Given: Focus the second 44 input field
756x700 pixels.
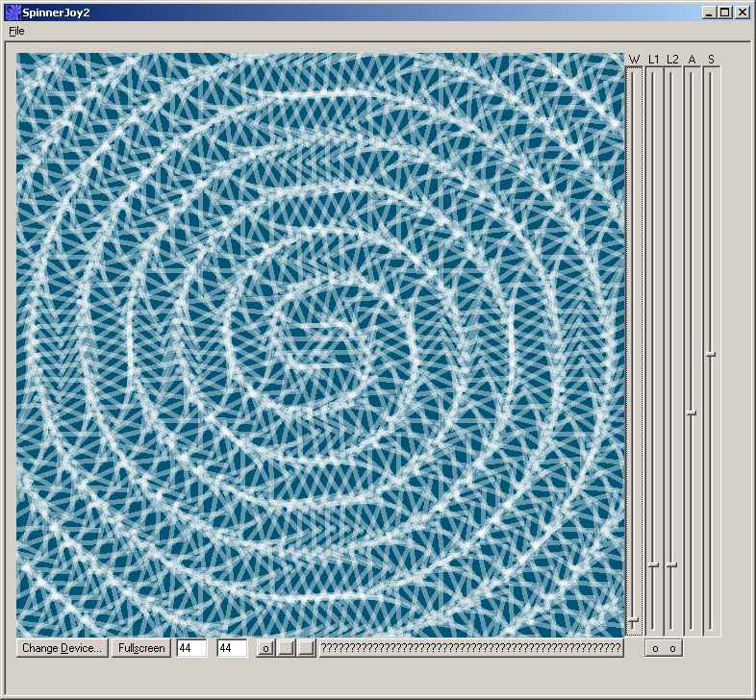Looking at the screenshot, I should click(232, 648).
